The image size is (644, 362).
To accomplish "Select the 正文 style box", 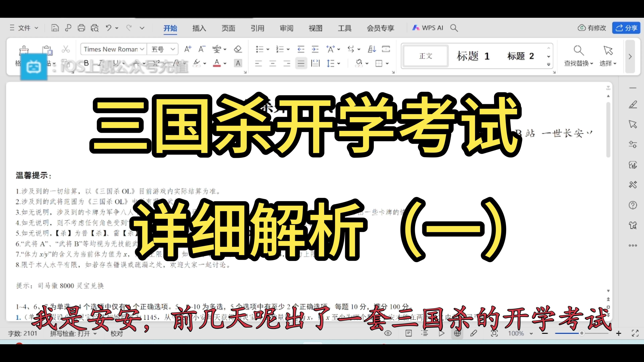I will coord(425,56).
